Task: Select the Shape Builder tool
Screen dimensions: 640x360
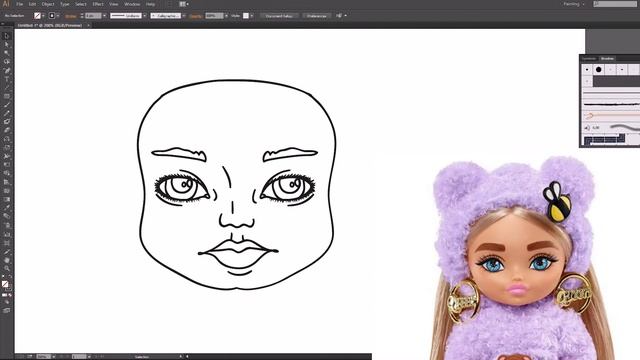Action: (7, 173)
